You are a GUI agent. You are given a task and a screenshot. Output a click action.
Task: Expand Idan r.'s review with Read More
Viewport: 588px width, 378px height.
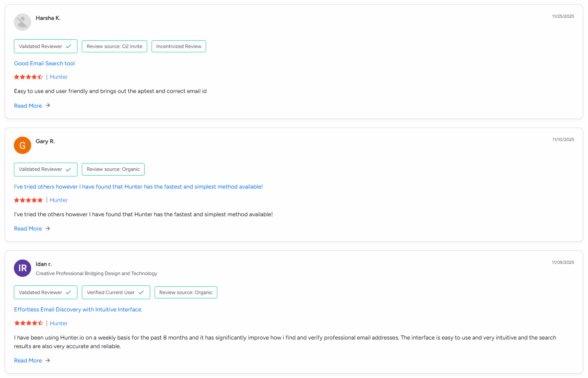click(28, 361)
